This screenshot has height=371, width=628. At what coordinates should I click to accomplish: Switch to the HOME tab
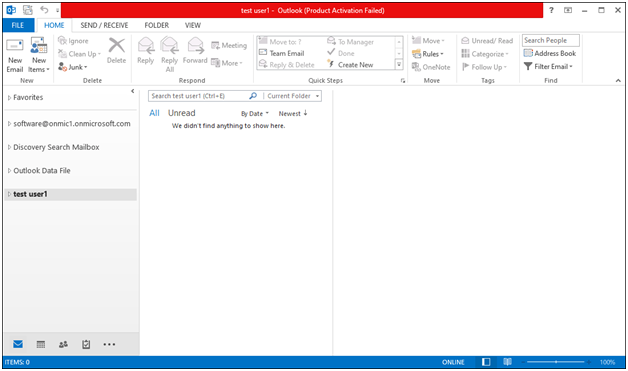pos(54,25)
